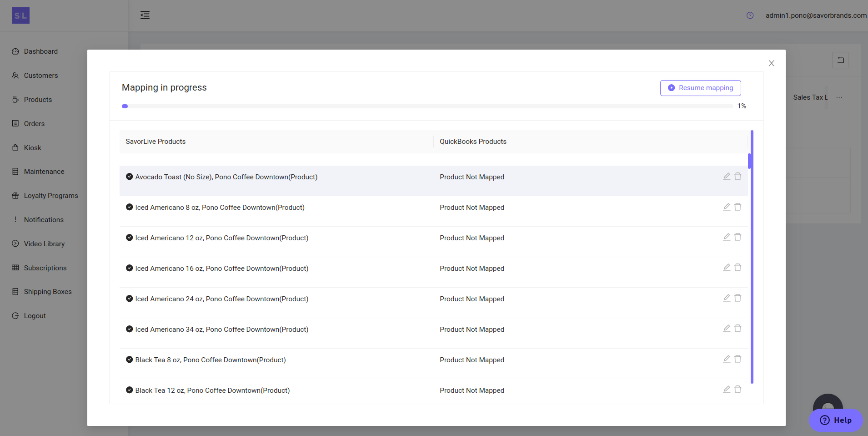Open Products in the sidebar

coord(38,100)
